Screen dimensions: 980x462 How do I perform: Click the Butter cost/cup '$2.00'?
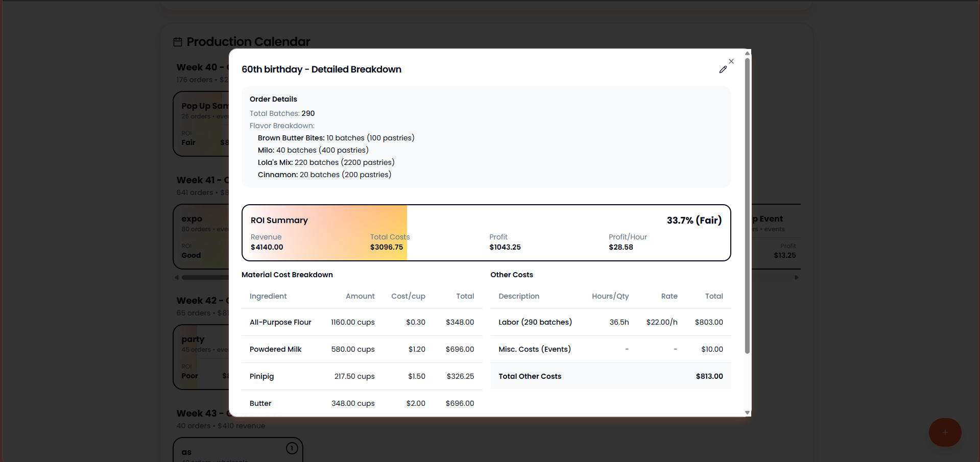(416, 403)
